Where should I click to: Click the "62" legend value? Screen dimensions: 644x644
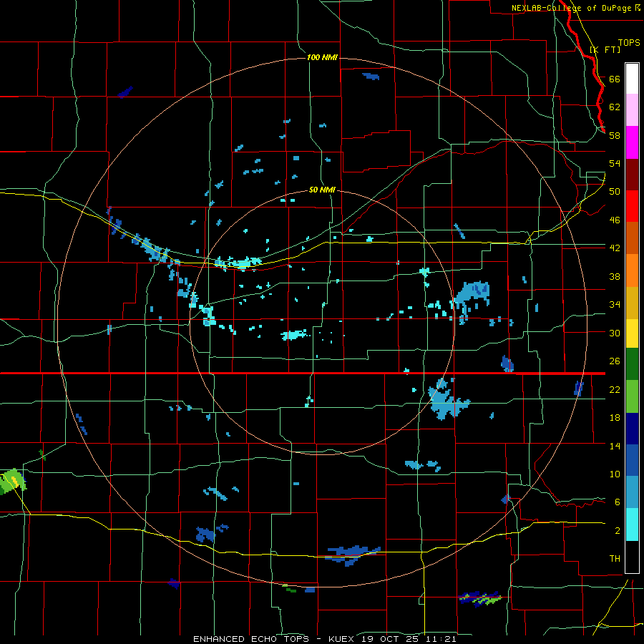[x=615, y=107]
